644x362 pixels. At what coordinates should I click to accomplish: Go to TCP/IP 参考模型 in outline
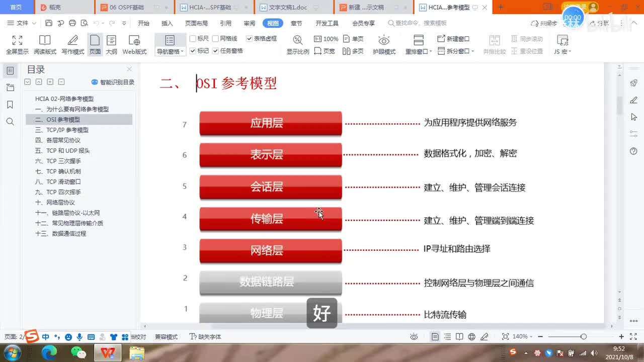(62, 130)
